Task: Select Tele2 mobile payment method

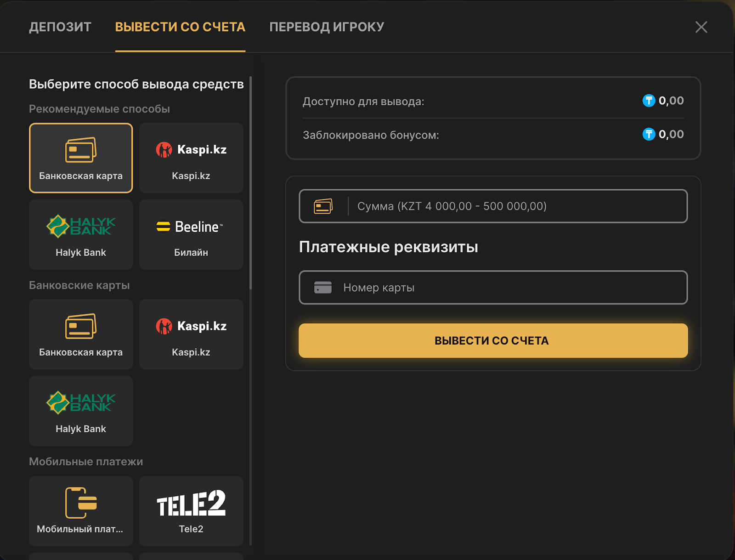Action: (191, 510)
